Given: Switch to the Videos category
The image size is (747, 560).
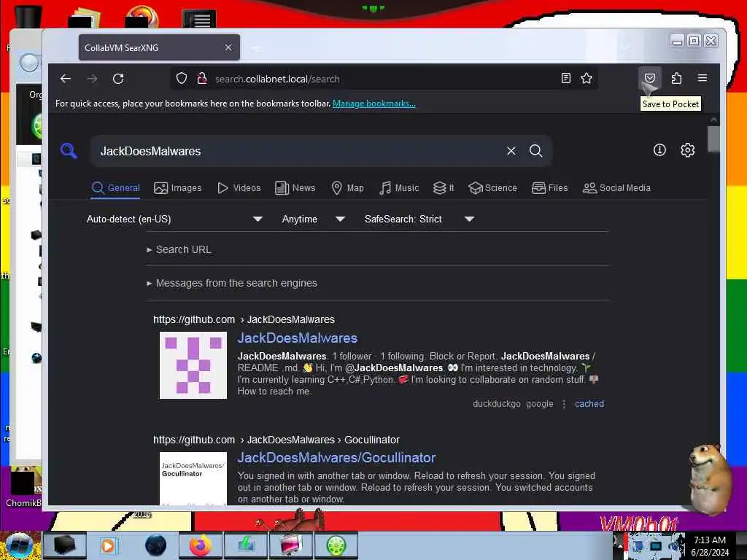Looking at the screenshot, I should [239, 188].
